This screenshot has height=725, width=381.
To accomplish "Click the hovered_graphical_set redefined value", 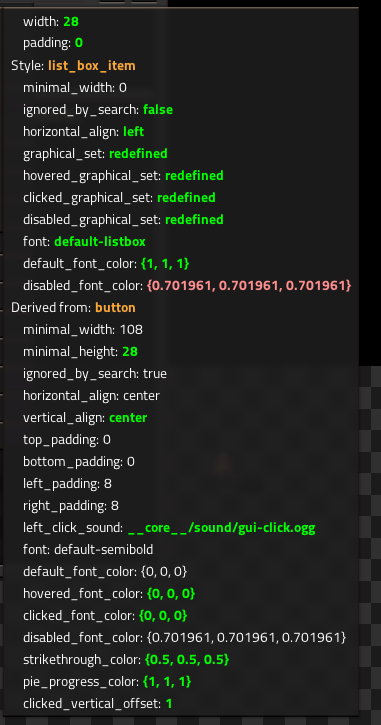I will 194,176.
